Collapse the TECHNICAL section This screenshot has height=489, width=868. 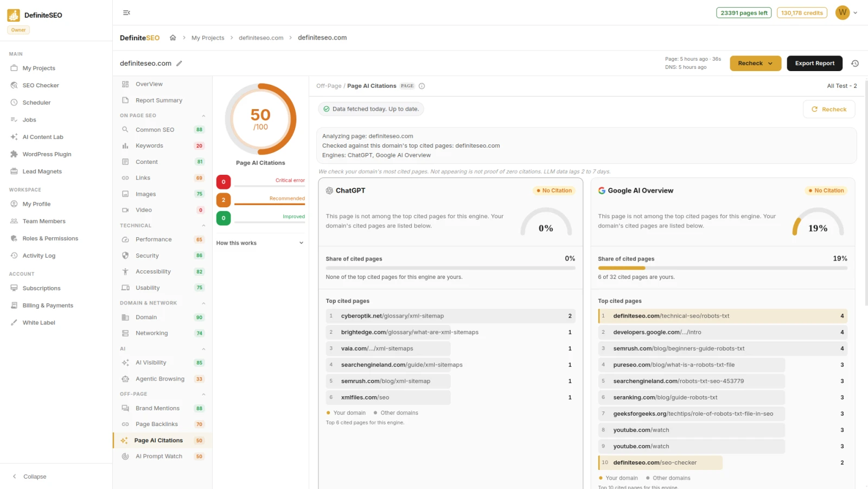(203, 225)
